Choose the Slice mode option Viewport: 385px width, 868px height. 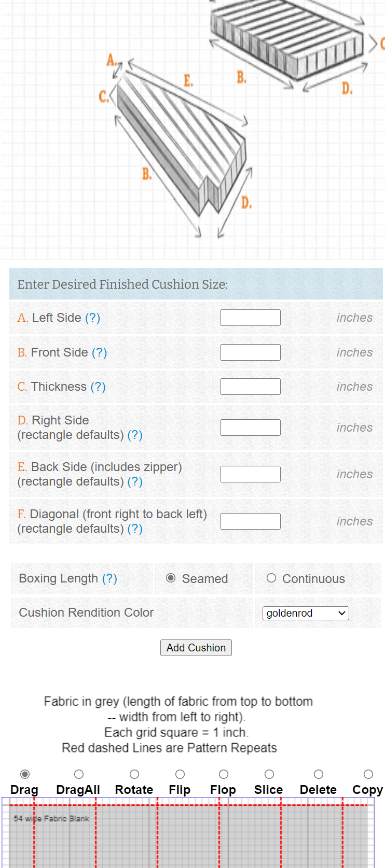point(269,774)
